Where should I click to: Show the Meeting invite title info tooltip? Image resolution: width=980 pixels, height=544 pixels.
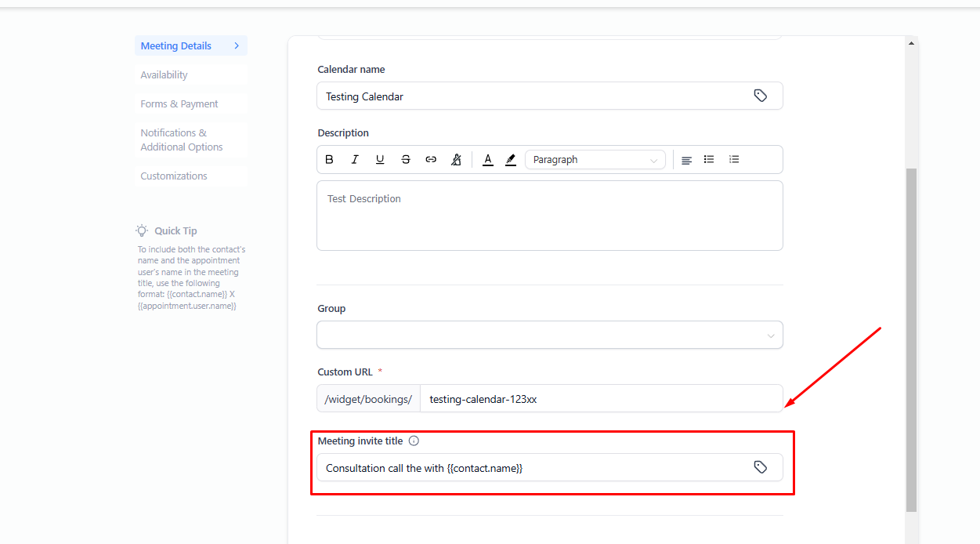click(414, 441)
